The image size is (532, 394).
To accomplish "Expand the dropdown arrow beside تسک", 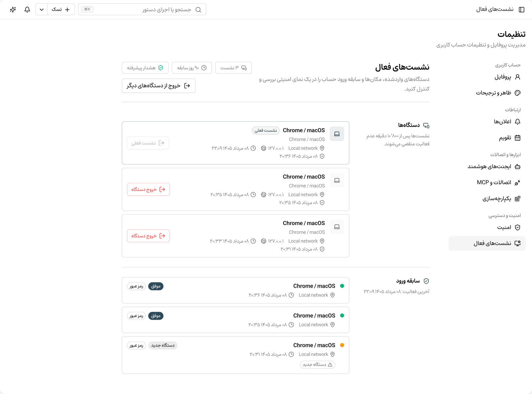I will click(x=42, y=10).
